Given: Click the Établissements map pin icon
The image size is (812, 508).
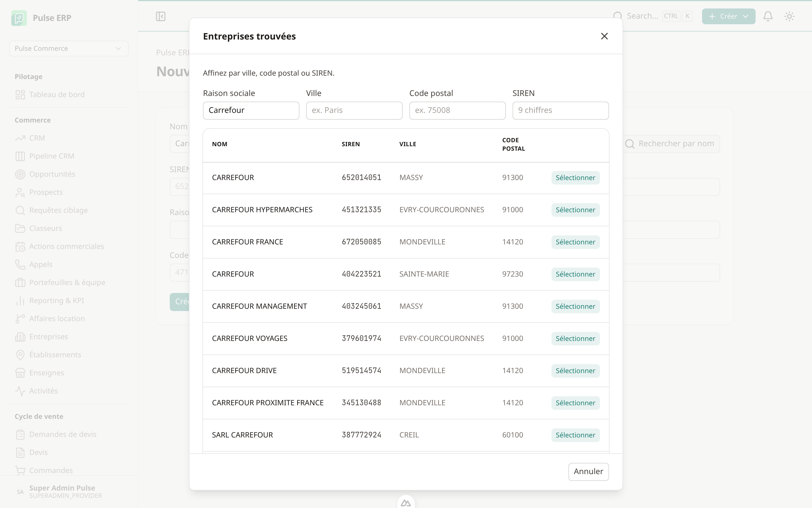Looking at the screenshot, I should pyautogui.click(x=20, y=355).
